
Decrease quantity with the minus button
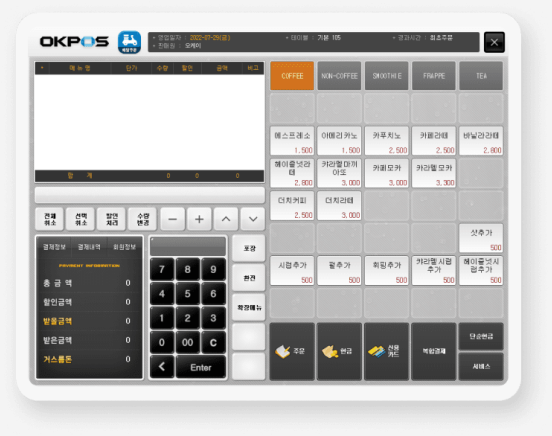[172, 219]
